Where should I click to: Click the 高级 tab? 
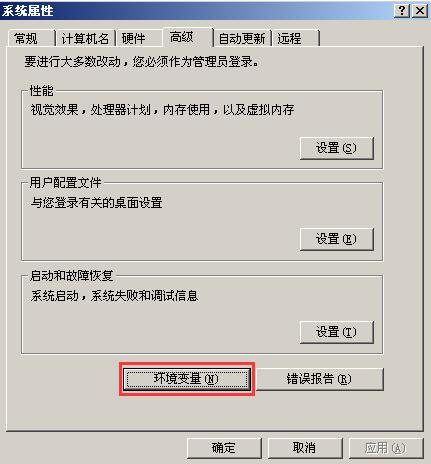[188, 37]
